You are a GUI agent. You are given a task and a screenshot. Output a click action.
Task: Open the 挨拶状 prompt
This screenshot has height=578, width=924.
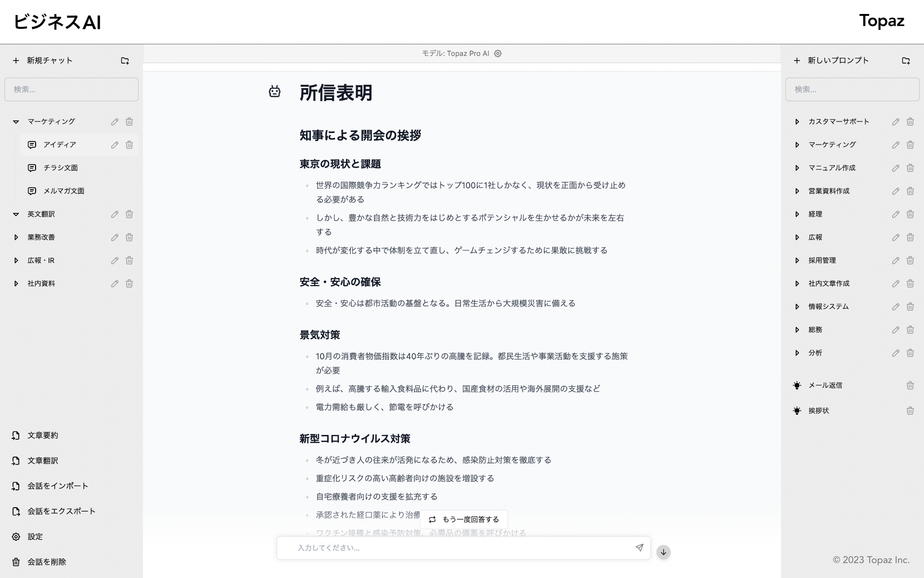(818, 411)
